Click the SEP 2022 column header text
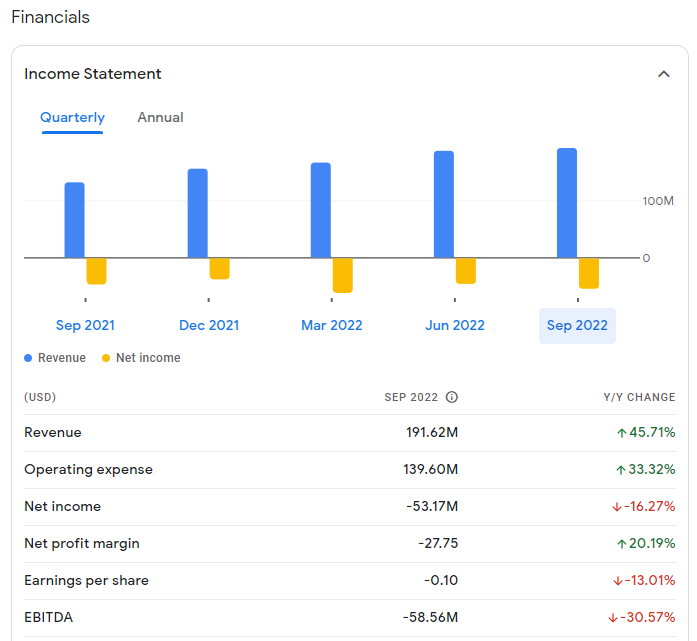The image size is (697, 641). pos(411,397)
